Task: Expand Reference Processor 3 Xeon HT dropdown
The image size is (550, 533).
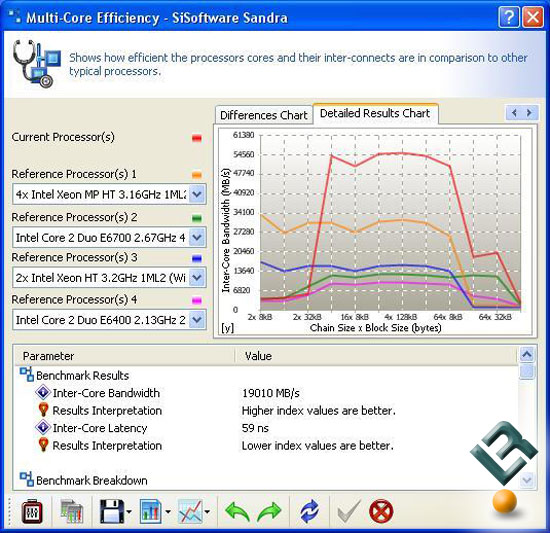Action: click(197, 278)
